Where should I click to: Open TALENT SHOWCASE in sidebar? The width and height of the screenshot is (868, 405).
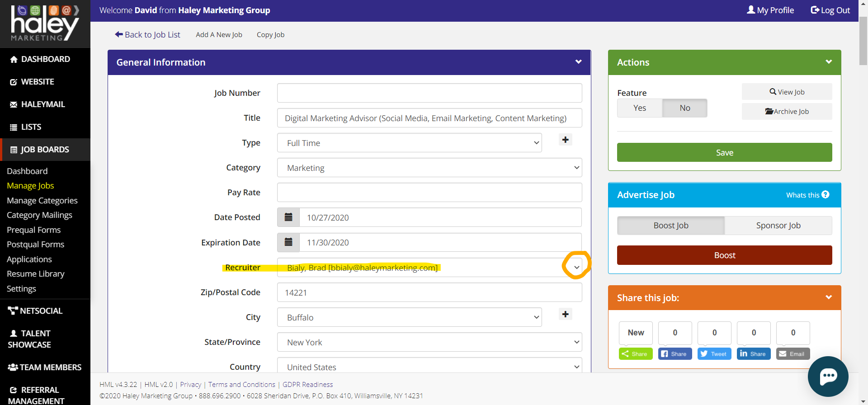click(45, 339)
